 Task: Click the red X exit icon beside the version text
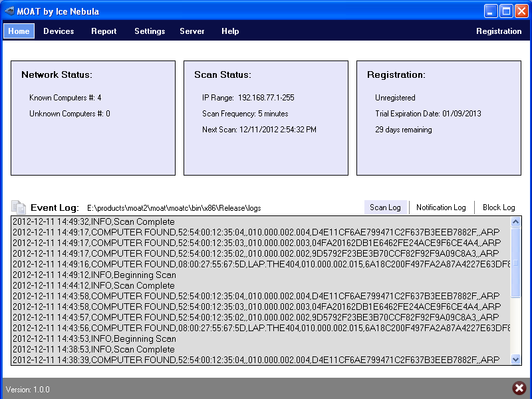coord(519,388)
